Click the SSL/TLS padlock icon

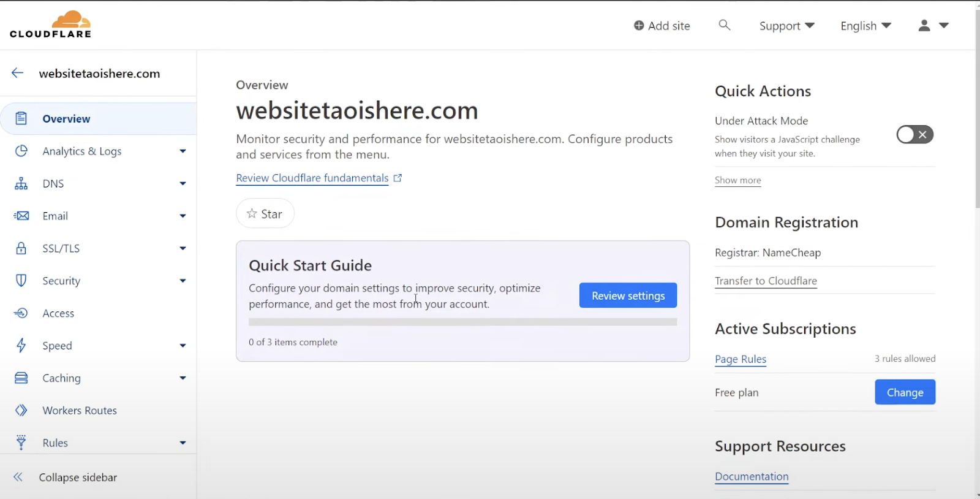click(21, 248)
